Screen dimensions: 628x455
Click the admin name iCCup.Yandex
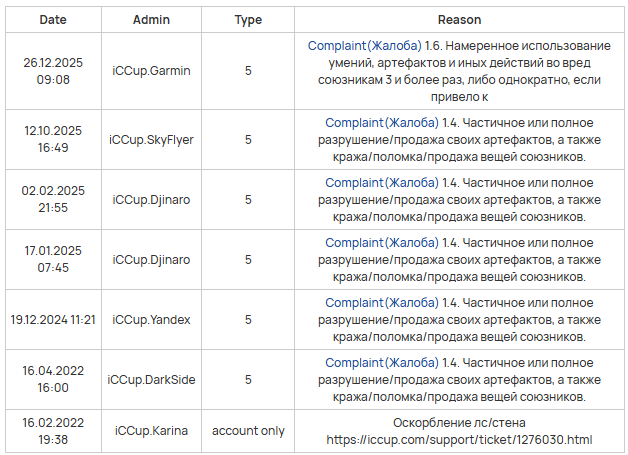pos(151,320)
